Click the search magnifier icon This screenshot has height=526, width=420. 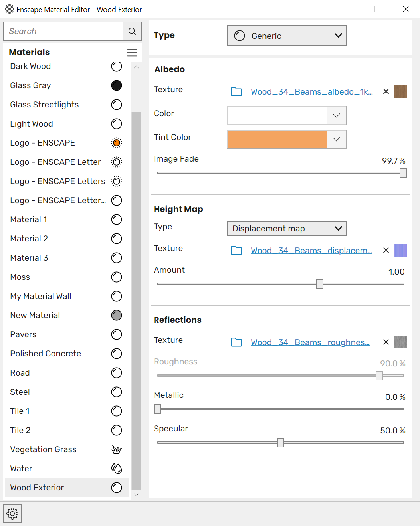coord(132,31)
